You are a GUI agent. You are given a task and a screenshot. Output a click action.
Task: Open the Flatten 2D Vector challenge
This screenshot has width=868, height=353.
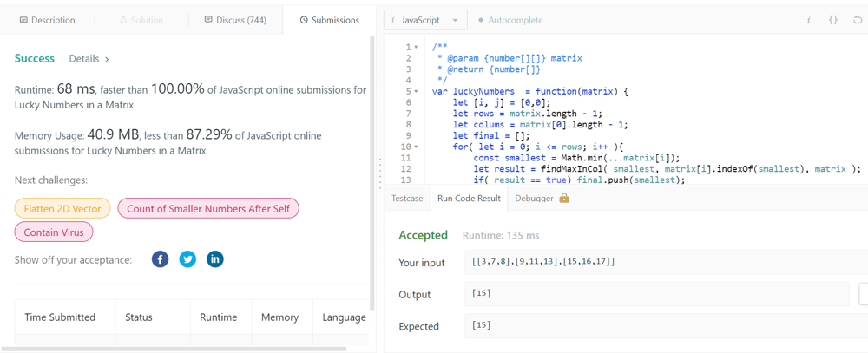[x=62, y=209]
